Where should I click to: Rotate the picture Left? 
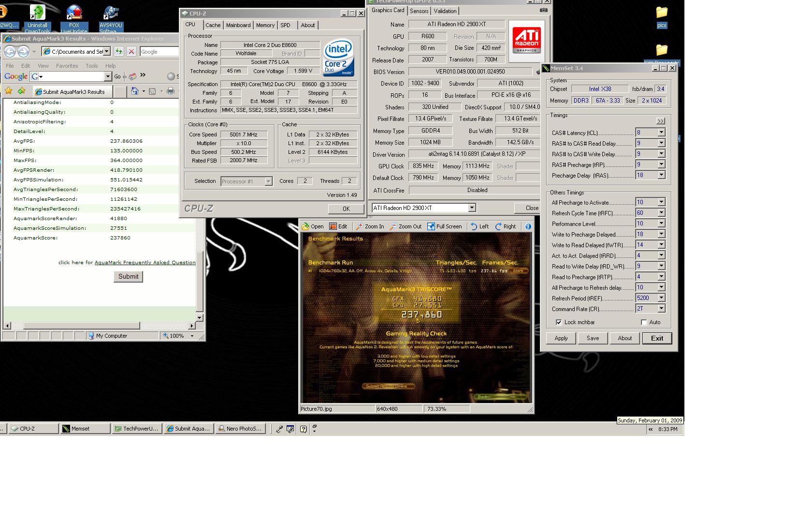(479, 226)
